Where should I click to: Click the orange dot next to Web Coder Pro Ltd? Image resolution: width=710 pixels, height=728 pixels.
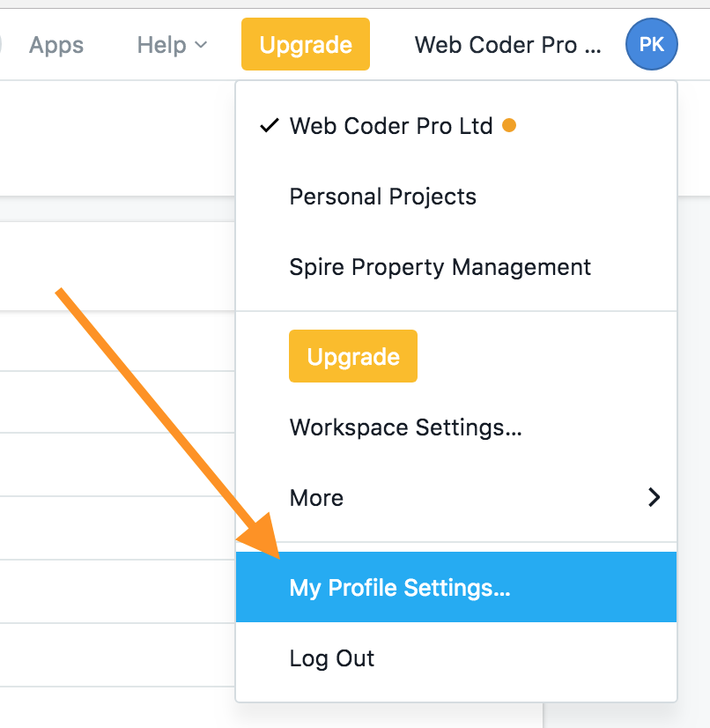(508, 126)
